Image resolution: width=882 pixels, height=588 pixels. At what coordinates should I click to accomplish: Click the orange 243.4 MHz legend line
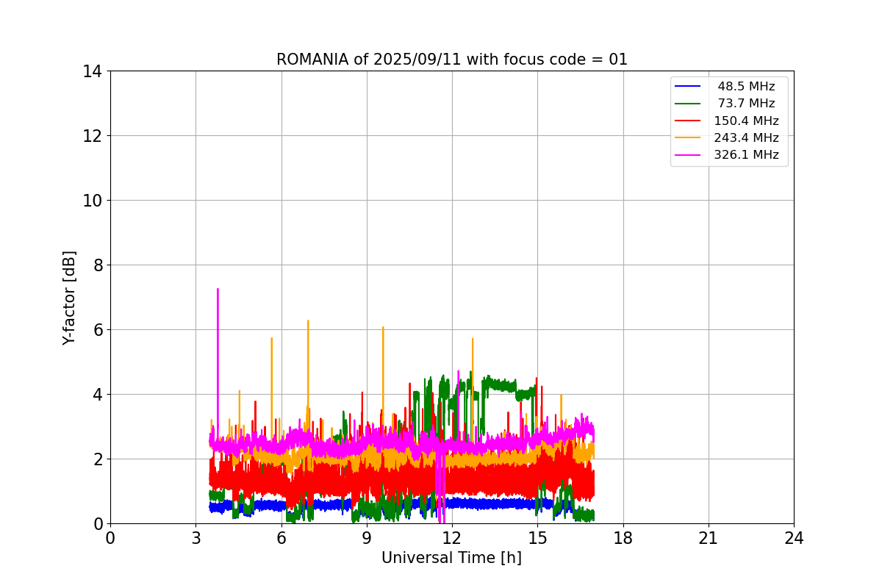690,138
